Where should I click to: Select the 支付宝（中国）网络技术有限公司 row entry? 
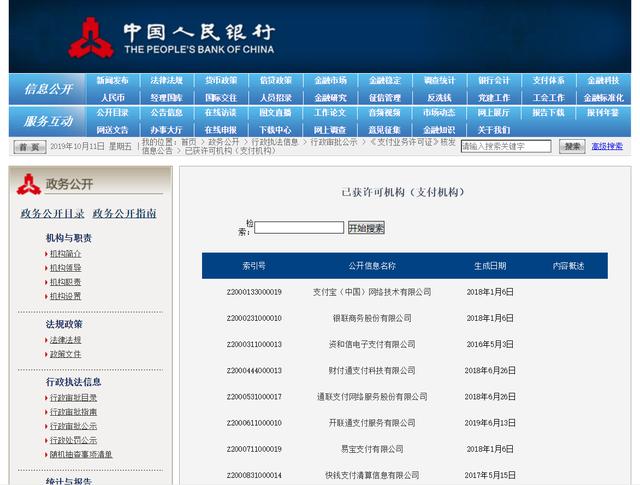point(372,292)
